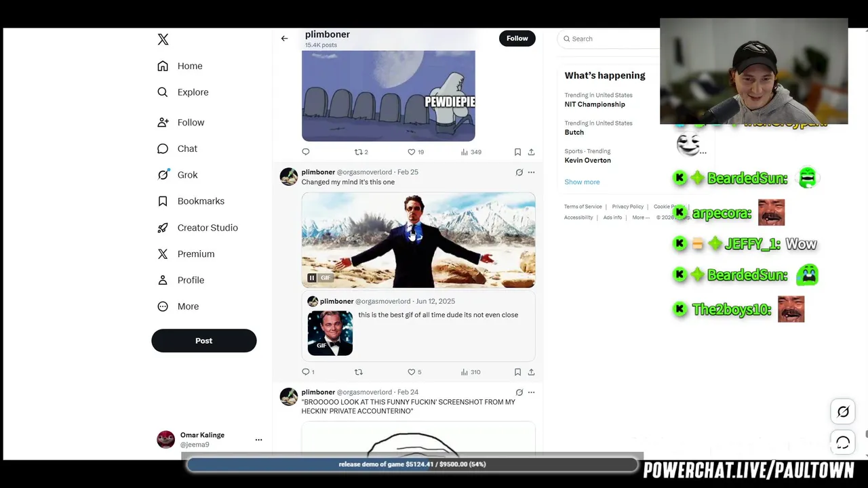Open more options on Feb 24 post

point(531,392)
